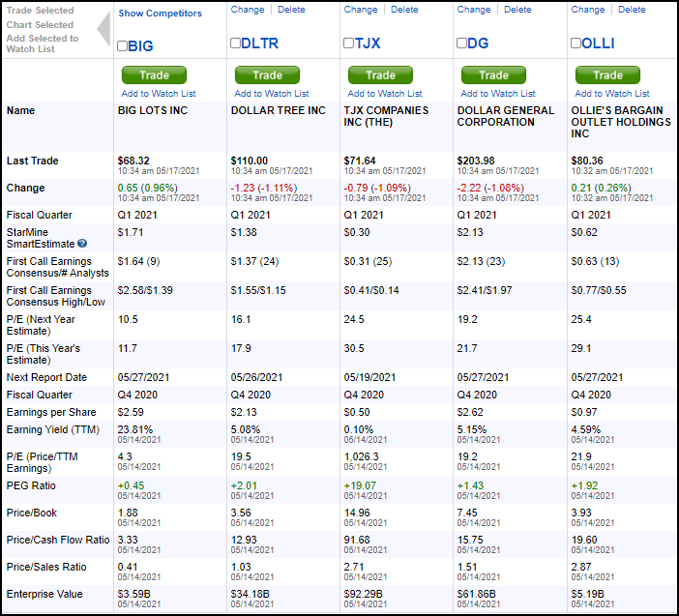This screenshot has height=616, width=679.
Task: Open Show Competitors link
Action: (161, 14)
